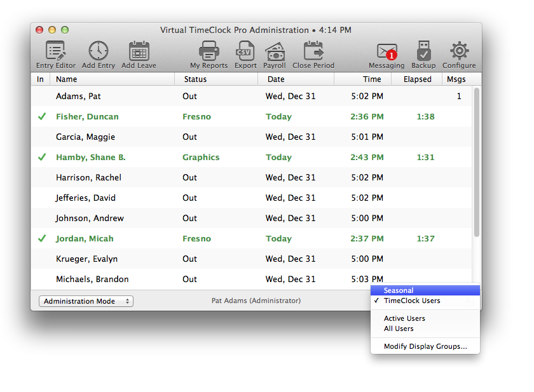Viewport: 534px width, 392px height.
Task: Sort by the Elapsed column header
Action: click(x=417, y=79)
